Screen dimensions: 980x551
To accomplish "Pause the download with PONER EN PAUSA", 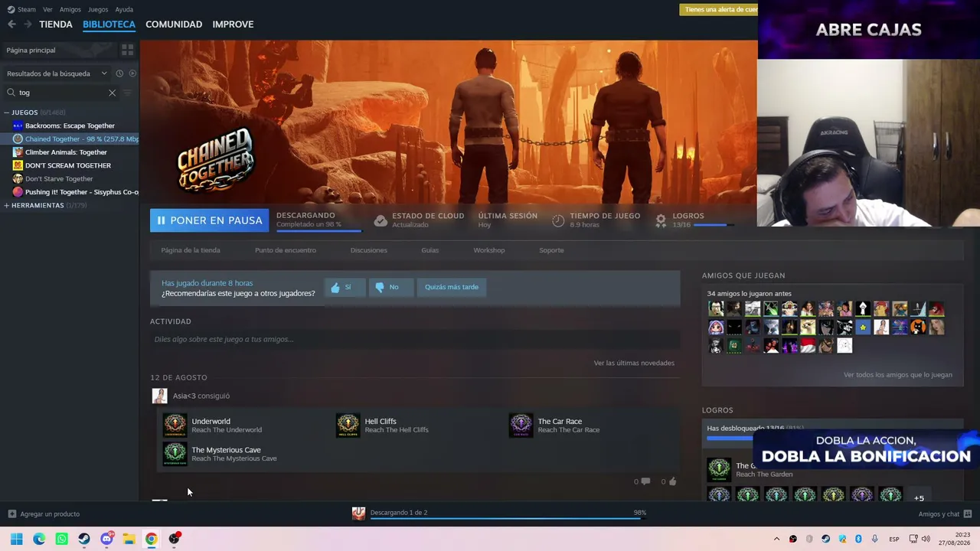I will 209,220.
